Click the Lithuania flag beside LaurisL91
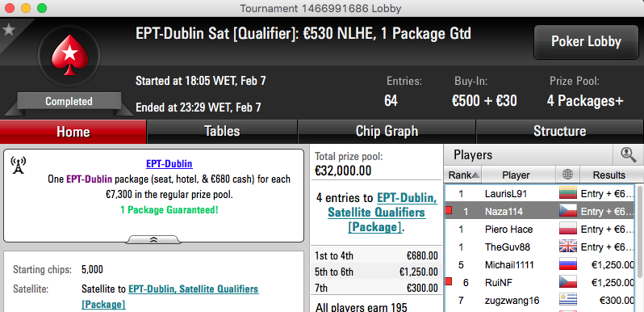The height and width of the screenshot is (312, 644). [x=568, y=193]
